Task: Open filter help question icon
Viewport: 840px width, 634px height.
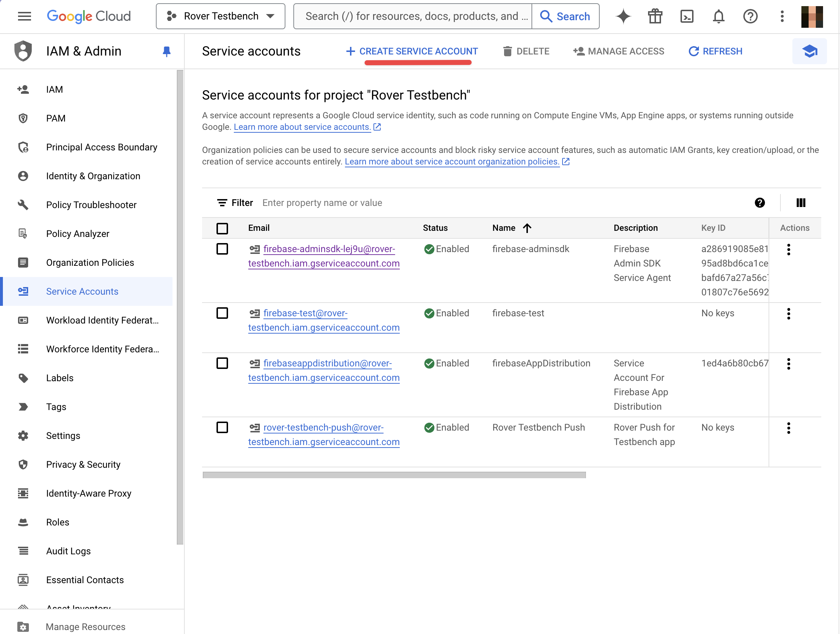Action: click(x=760, y=203)
